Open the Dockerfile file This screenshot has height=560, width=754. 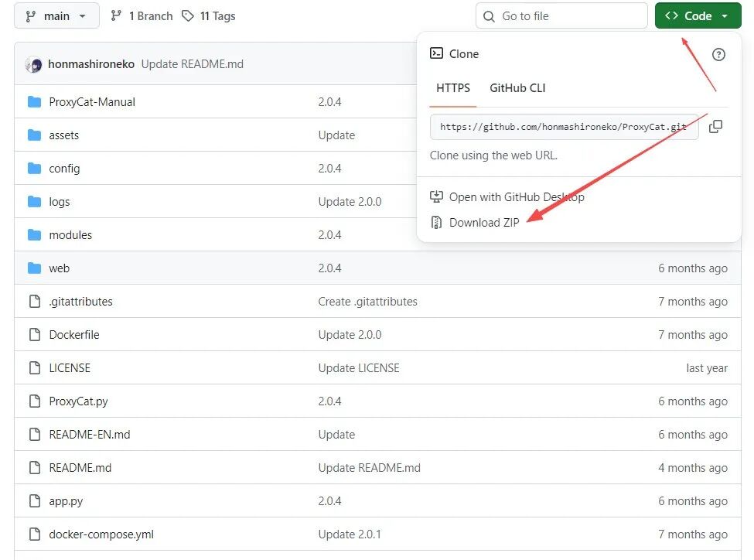point(74,335)
